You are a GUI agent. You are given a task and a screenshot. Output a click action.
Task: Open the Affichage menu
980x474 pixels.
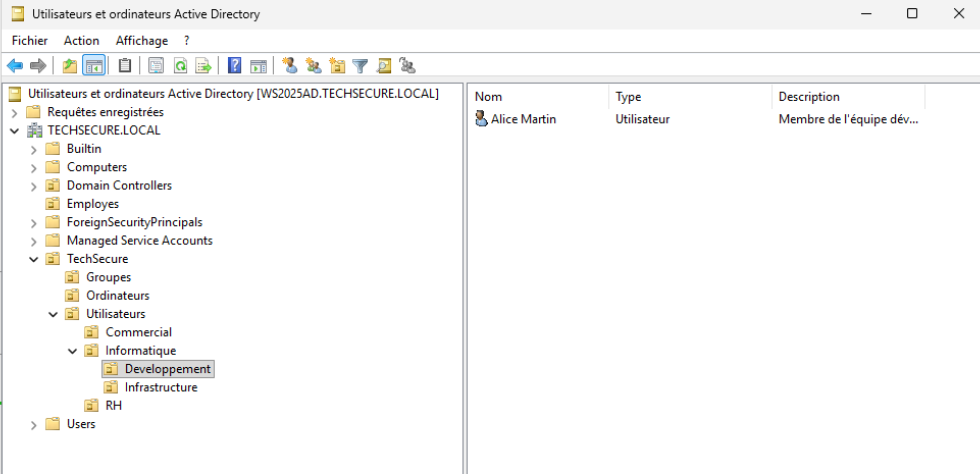(141, 40)
